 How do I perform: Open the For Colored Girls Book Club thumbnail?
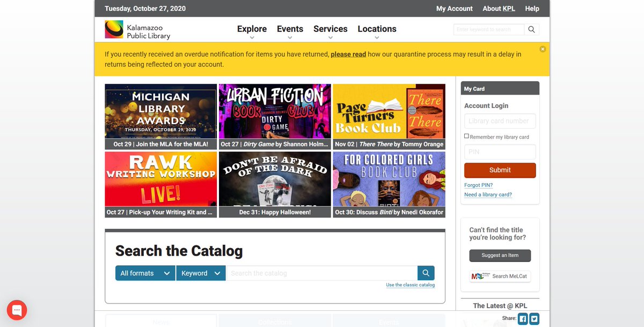click(389, 180)
